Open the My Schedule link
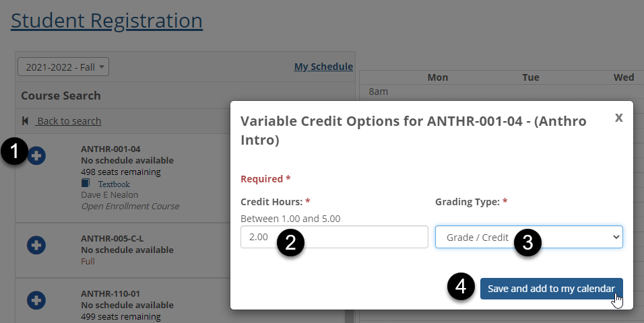644x323 pixels. pyautogui.click(x=323, y=67)
